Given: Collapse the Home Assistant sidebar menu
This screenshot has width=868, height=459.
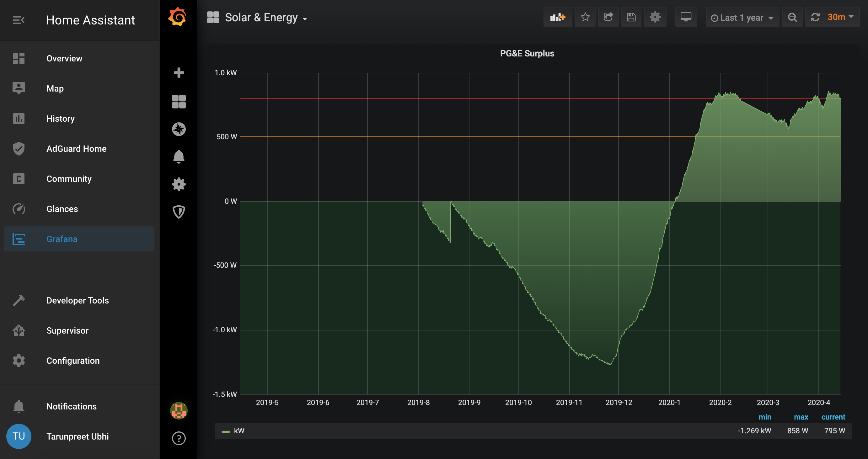Looking at the screenshot, I should pos(19,20).
